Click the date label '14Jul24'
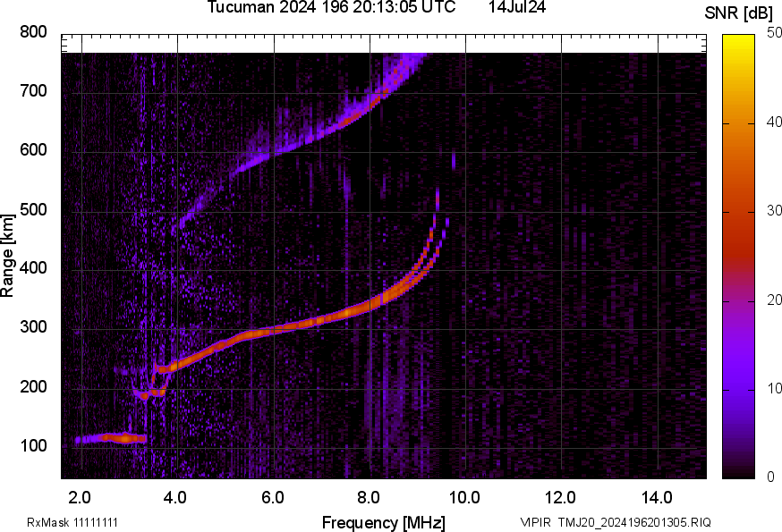 click(x=516, y=7)
